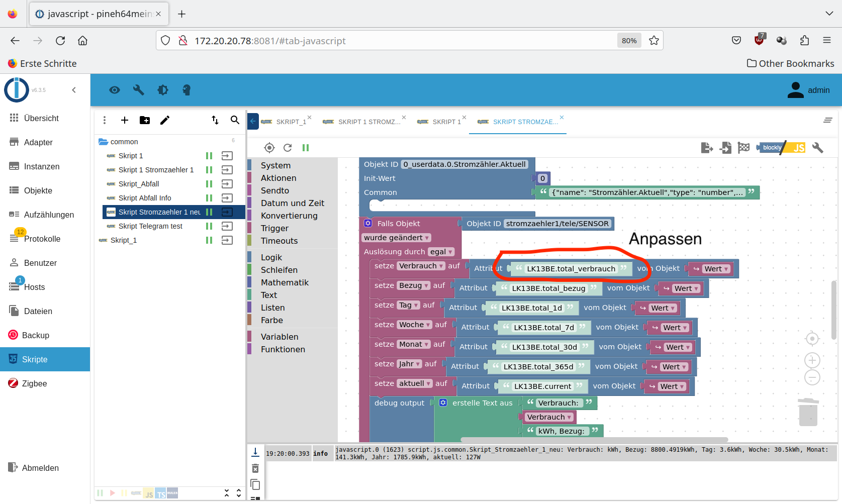Pause the script from editor toolbar

[306, 148]
